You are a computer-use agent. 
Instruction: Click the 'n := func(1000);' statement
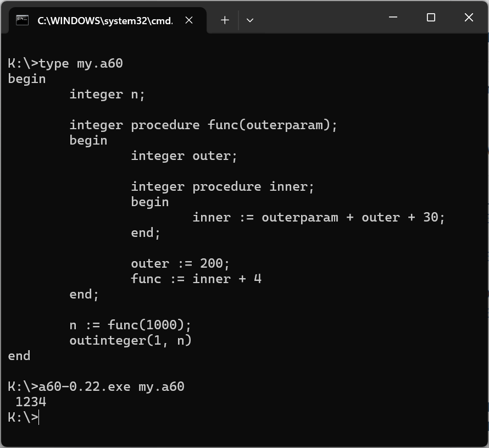(x=130, y=325)
